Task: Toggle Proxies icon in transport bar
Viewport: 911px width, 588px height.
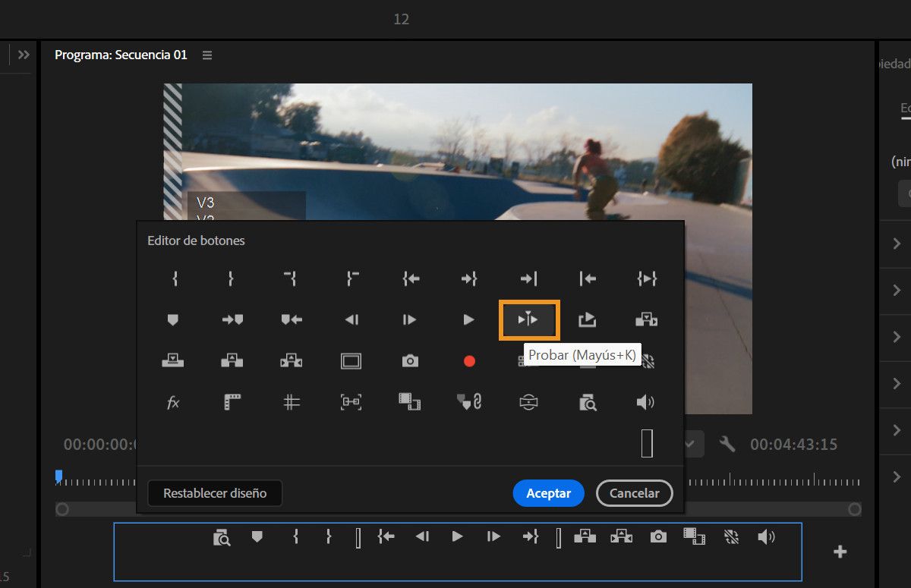Action: click(732, 537)
